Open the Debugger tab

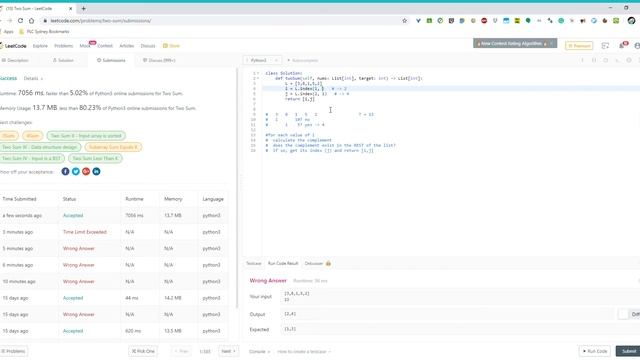(x=318, y=264)
